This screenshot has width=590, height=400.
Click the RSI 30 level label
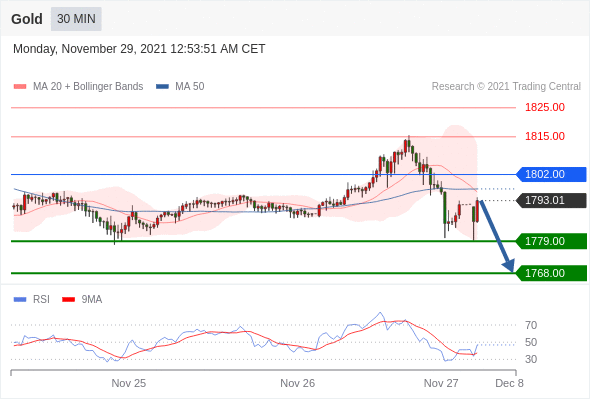coord(531,359)
